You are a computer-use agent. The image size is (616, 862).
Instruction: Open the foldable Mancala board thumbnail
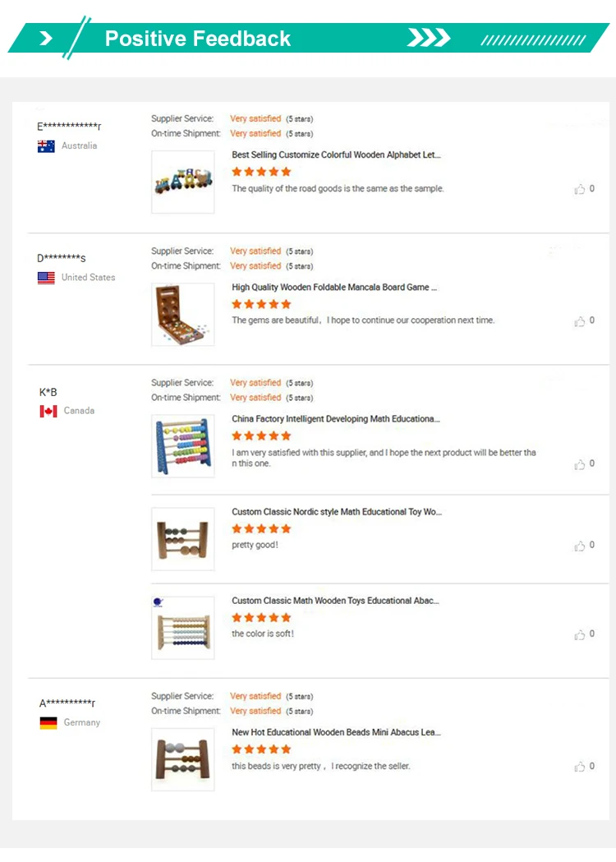(182, 315)
